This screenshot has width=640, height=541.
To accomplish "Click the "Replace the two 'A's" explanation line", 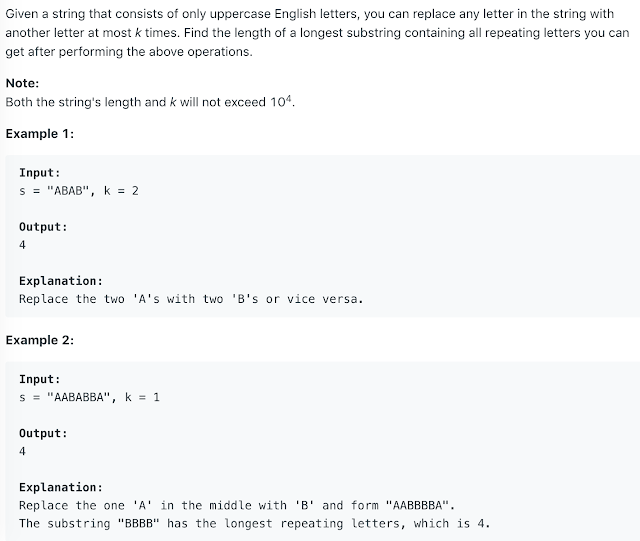I will coord(190,299).
